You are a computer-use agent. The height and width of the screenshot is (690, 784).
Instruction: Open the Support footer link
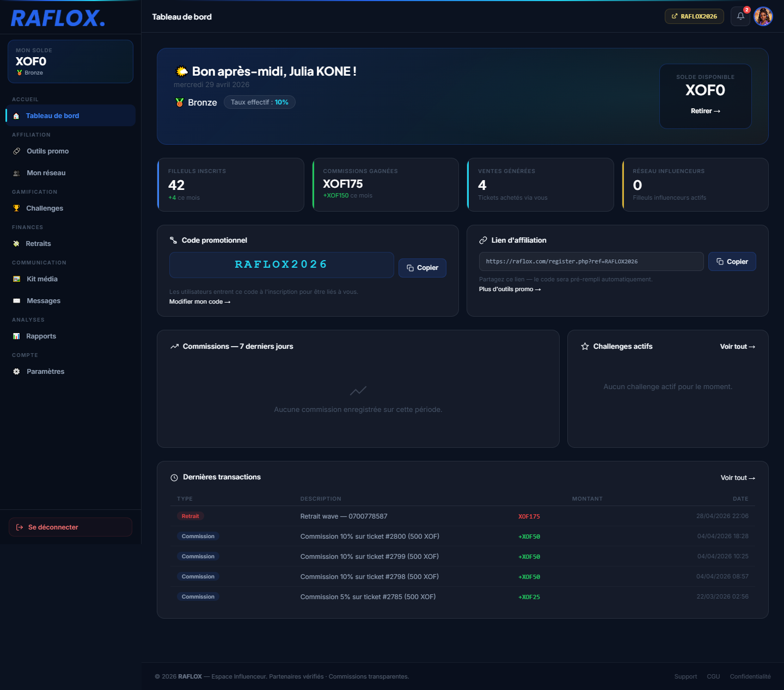685,676
